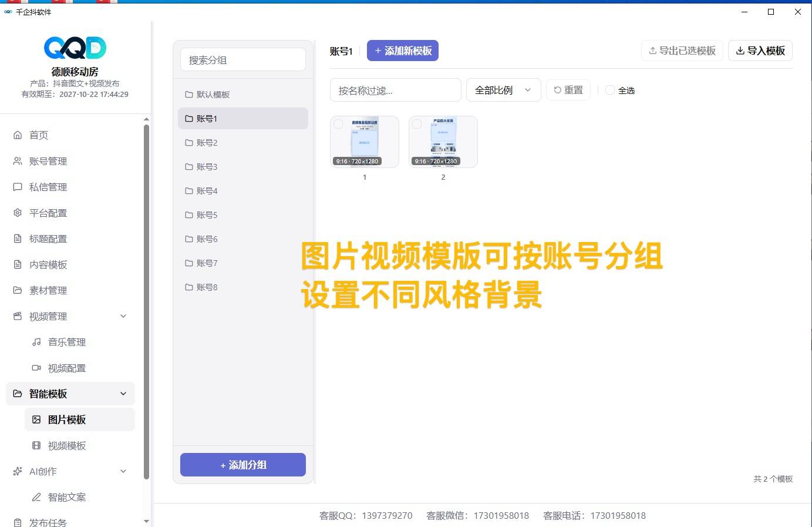Click the 账号管理 users icon
The image size is (812, 527).
[18, 161]
